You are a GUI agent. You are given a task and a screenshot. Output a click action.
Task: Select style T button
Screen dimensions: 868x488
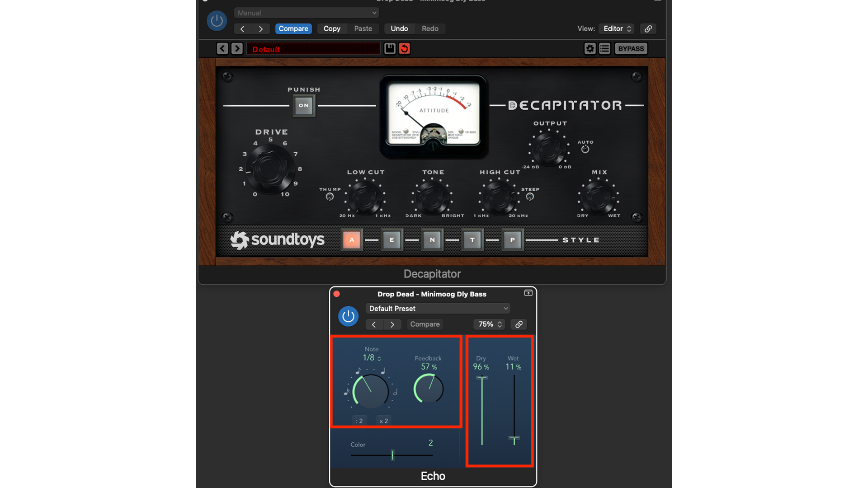tap(472, 240)
